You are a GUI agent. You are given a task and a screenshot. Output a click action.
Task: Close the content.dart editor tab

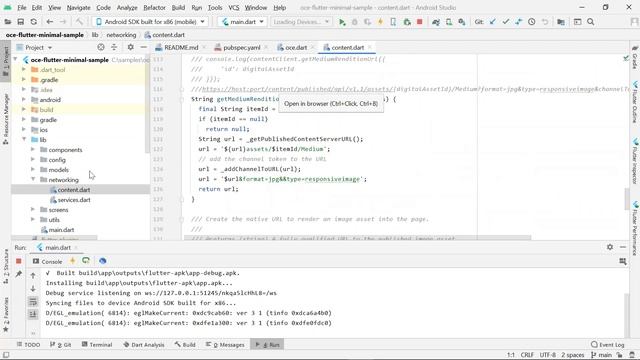click(x=370, y=47)
